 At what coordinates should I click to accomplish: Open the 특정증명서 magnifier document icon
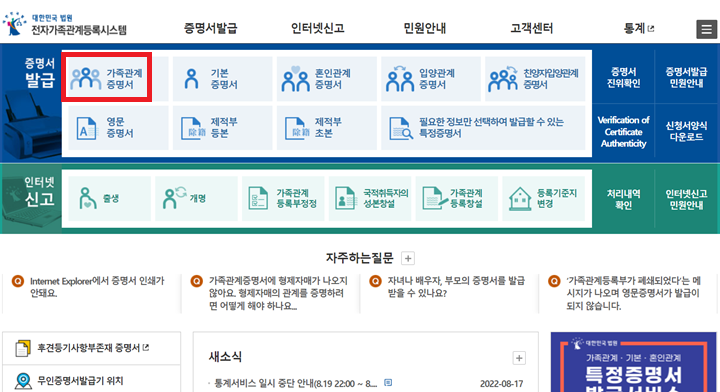(x=401, y=128)
